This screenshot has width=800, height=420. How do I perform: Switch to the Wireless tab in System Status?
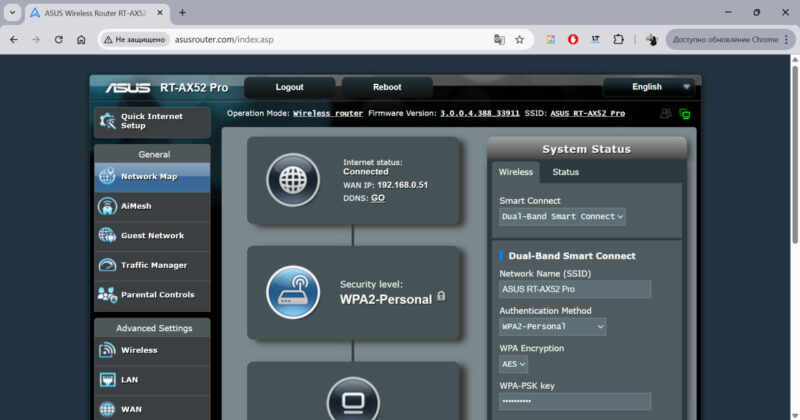pyautogui.click(x=515, y=172)
